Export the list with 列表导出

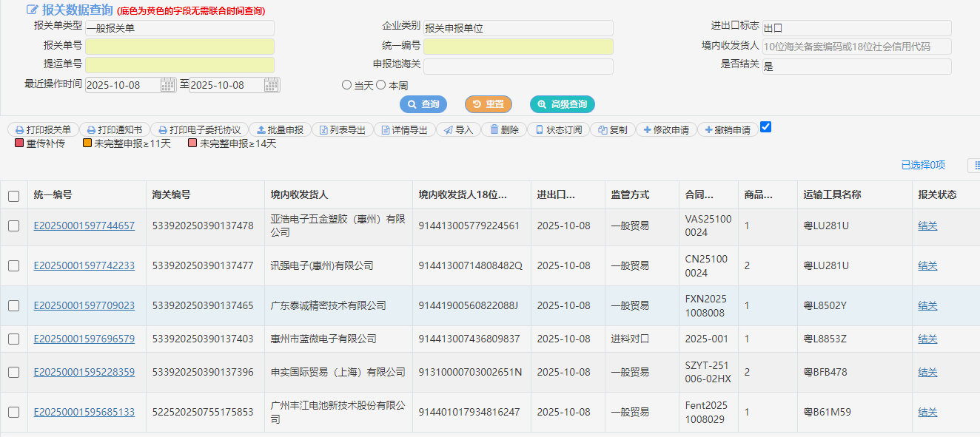click(x=341, y=129)
